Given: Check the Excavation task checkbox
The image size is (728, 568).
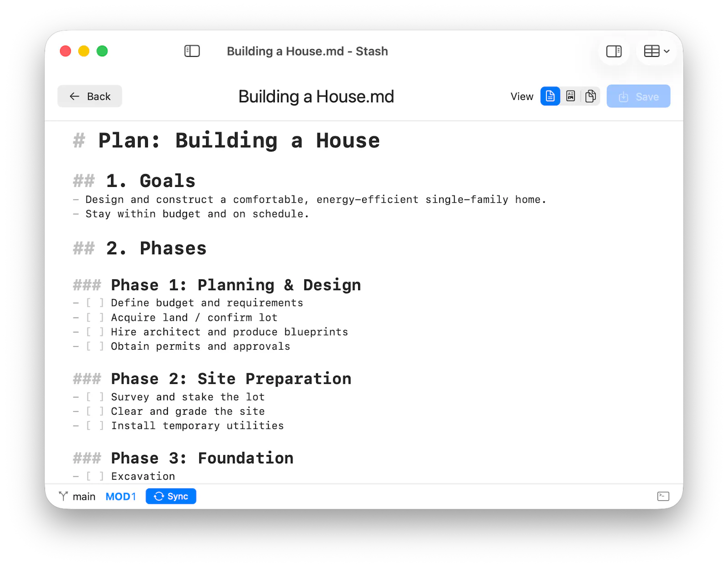Looking at the screenshot, I should 95,476.
